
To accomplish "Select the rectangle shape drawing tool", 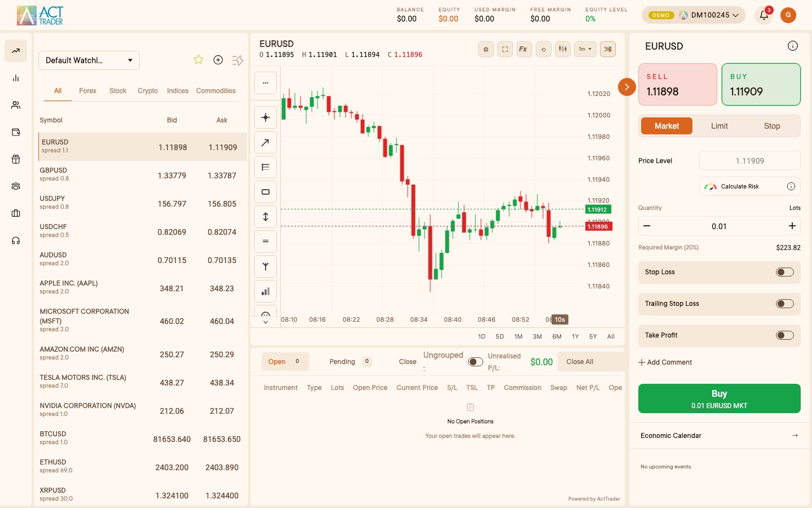I will (x=266, y=192).
